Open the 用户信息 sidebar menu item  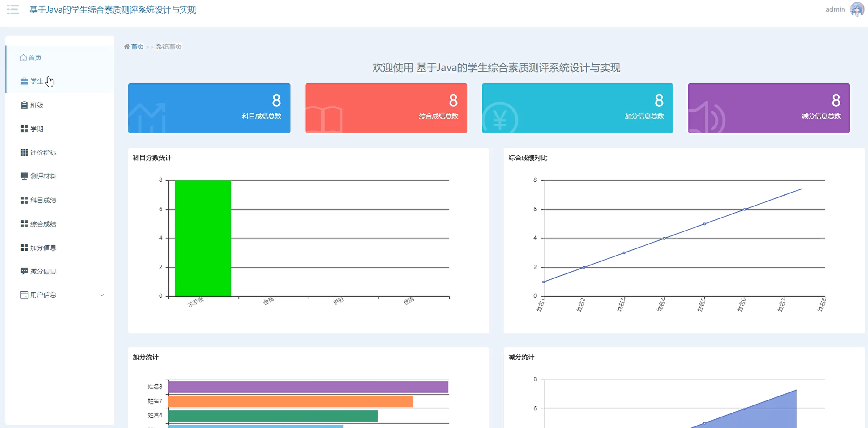(60, 295)
